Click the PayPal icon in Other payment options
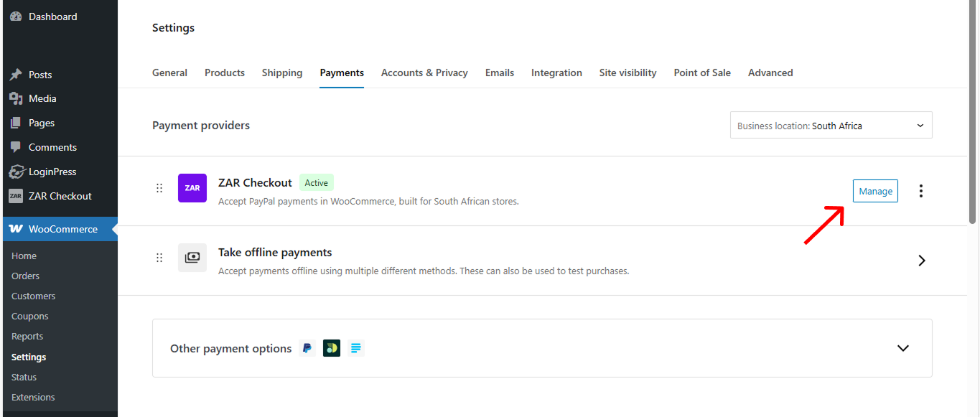The image size is (980, 417). pos(307,348)
